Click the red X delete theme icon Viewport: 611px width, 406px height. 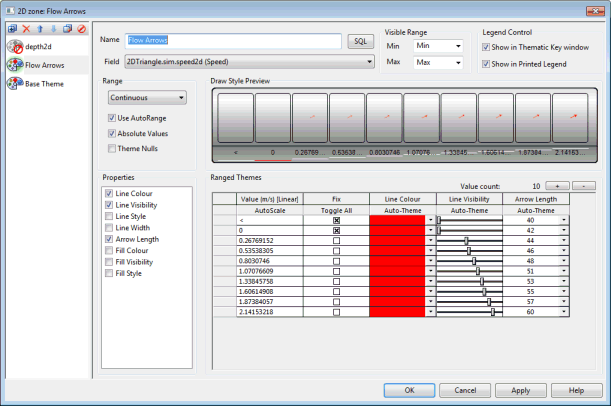26,28
